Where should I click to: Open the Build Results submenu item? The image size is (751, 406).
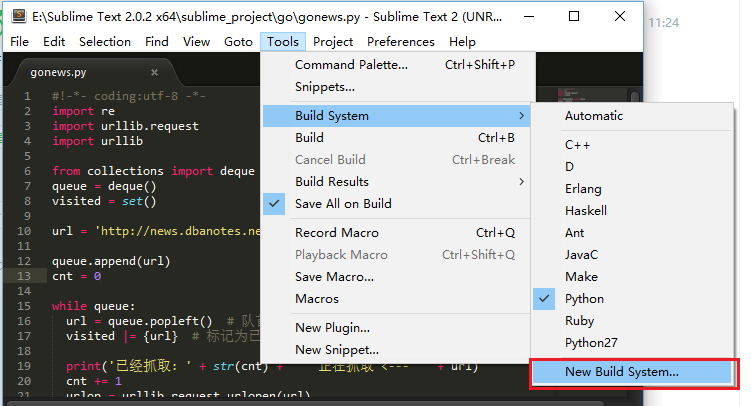[396, 181]
